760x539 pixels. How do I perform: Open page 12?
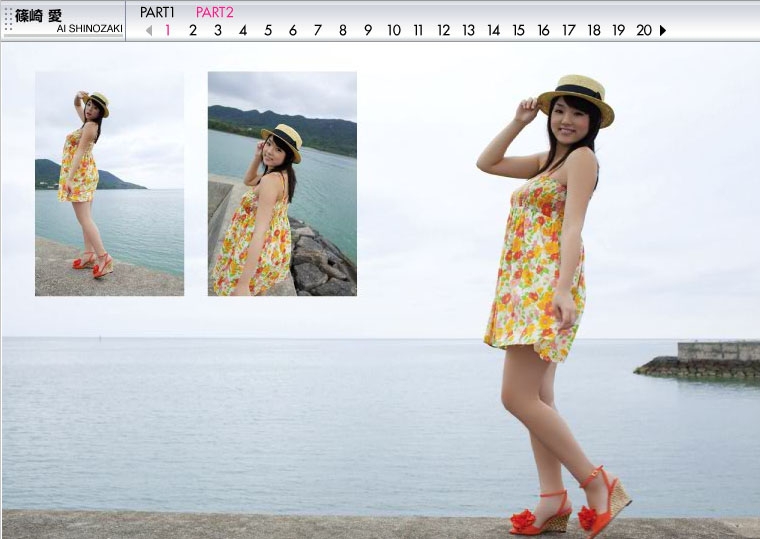[444, 30]
